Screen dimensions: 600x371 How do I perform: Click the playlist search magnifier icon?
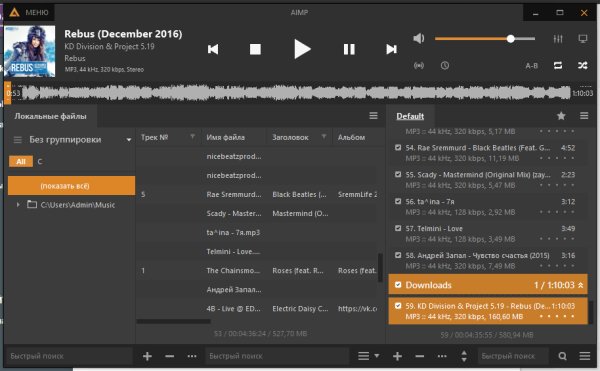[562, 356]
